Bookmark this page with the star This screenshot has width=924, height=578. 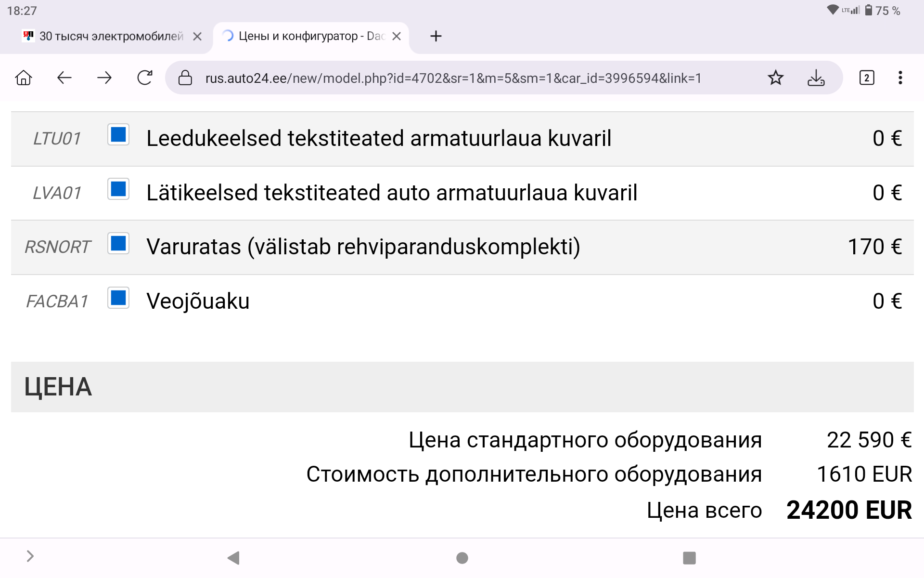tap(775, 78)
